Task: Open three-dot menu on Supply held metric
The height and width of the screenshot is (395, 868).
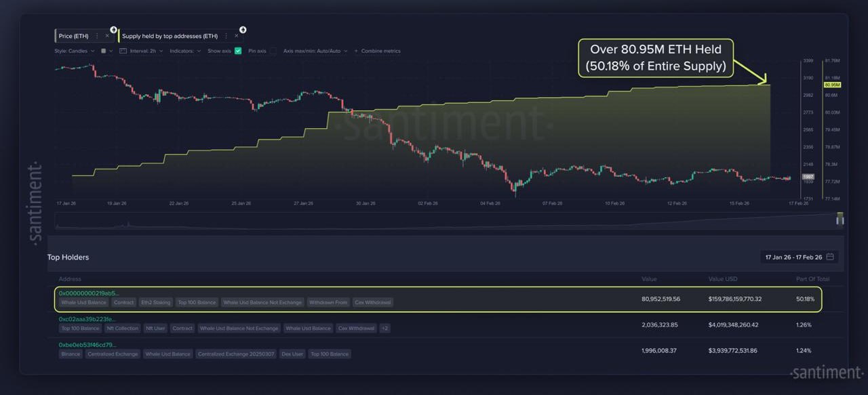Action: click(226, 36)
